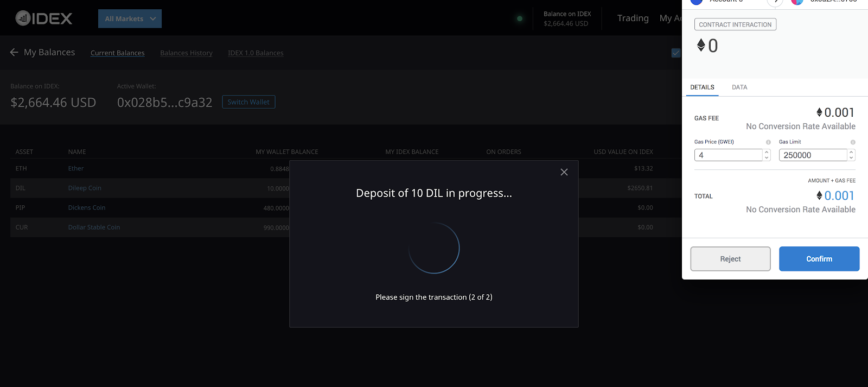This screenshot has width=868, height=387.
Task: Click the IDEX logo
Action: tap(43, 18)
